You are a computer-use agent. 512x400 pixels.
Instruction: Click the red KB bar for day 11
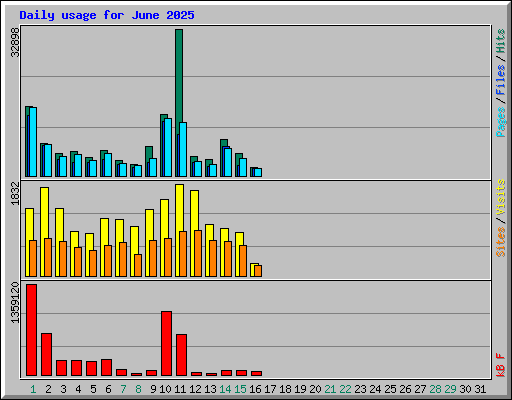(x=181, y=355)
